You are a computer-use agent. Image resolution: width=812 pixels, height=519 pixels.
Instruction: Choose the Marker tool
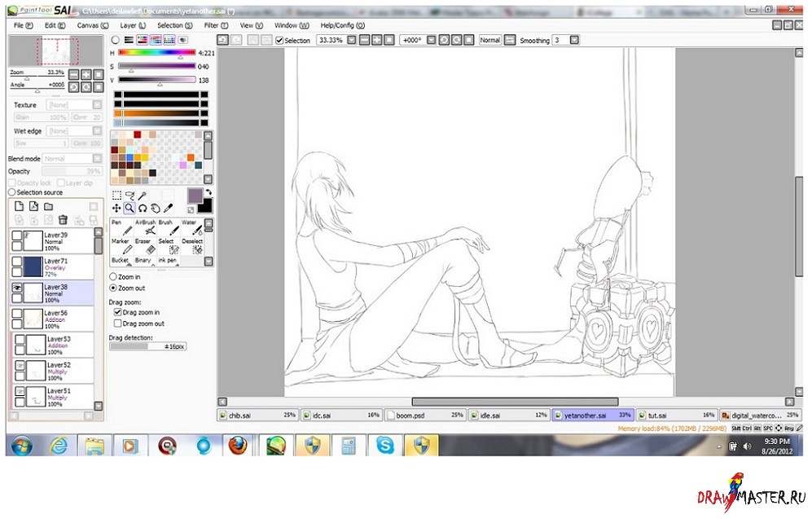121,247
